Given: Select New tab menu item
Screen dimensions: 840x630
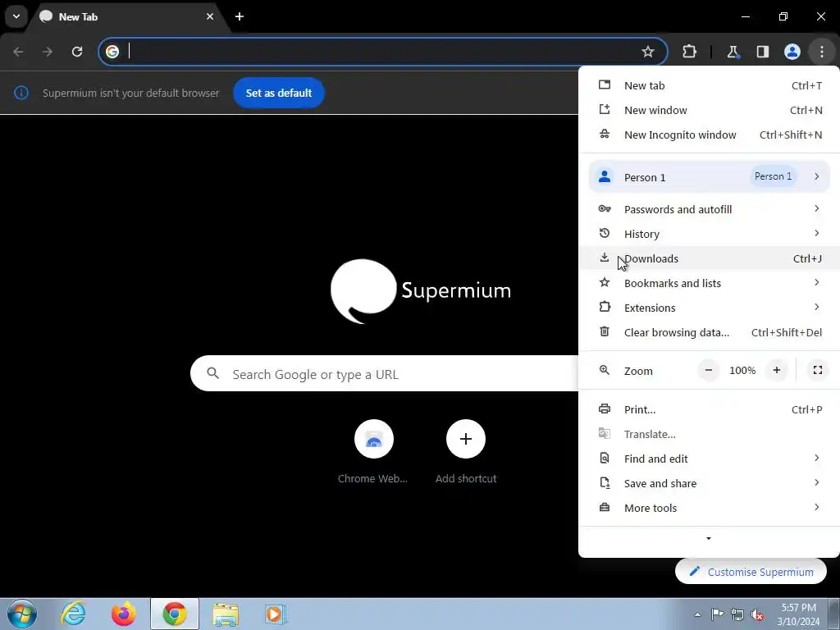Looking at the screenshot, I should click(x=710, y=85).
